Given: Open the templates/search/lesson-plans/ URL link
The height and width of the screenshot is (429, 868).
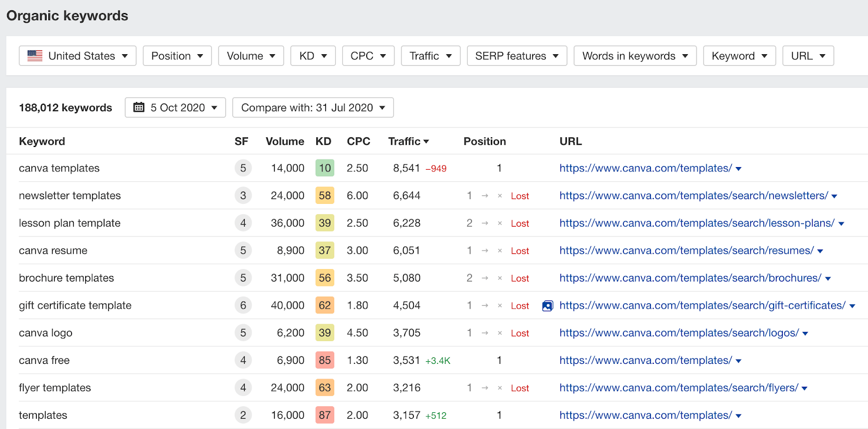Looking at the screenshot, I should pyautogui.click(x=697, y=223).
